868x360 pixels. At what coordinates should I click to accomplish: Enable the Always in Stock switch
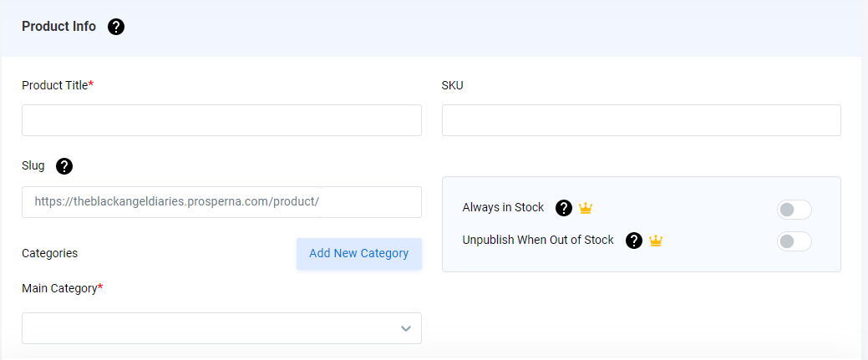(794, 210)
